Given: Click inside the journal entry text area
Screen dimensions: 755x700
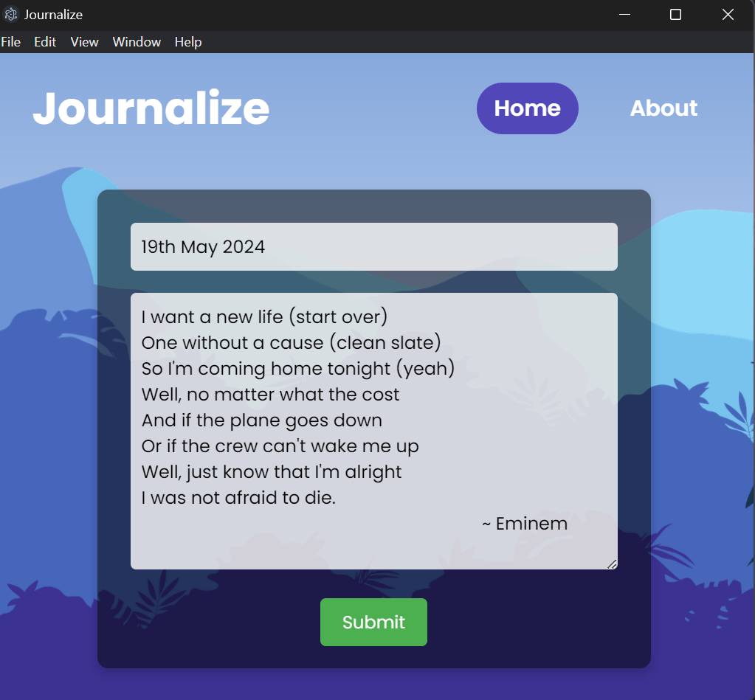Looking at the screenshot, I should (373, 431).
